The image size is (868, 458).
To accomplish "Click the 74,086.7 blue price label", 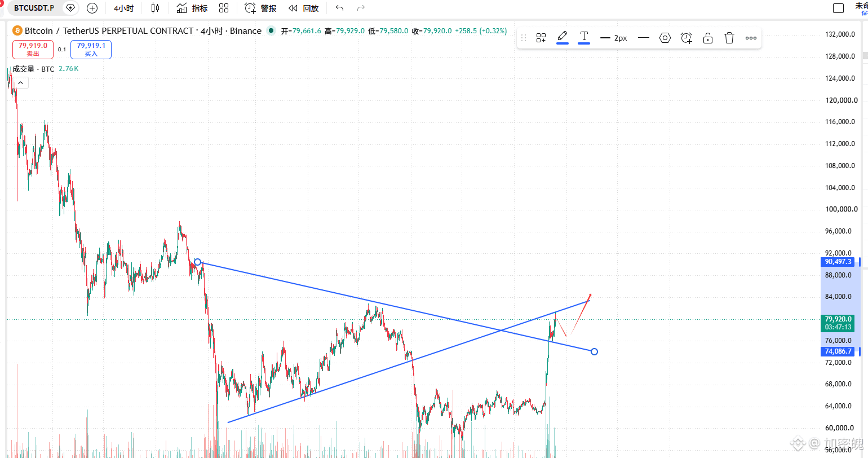I will click(x=838, y=351).
